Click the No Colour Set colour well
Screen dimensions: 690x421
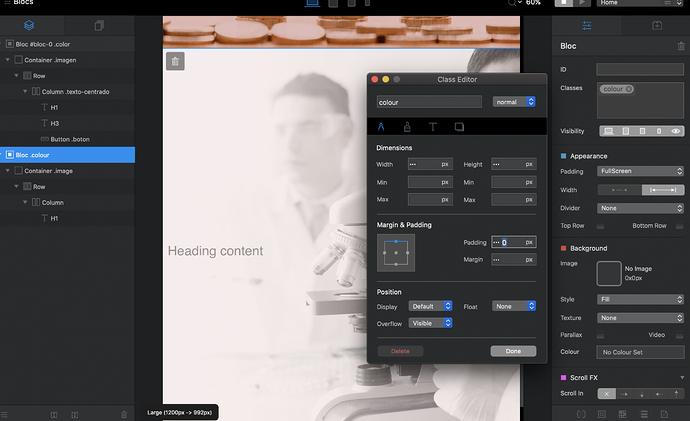click(x=641, y=352)
